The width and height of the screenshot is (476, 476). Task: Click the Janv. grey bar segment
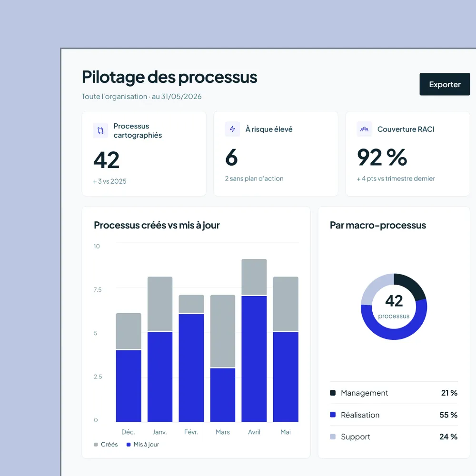(160, 304)
